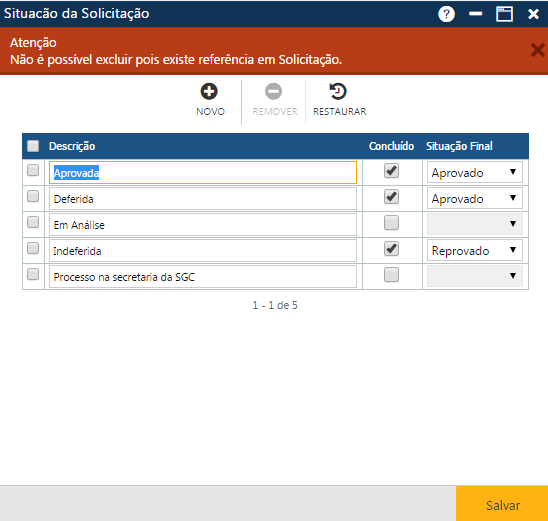Click the Salvar button
Screen dimensions: 548x521
502,504
